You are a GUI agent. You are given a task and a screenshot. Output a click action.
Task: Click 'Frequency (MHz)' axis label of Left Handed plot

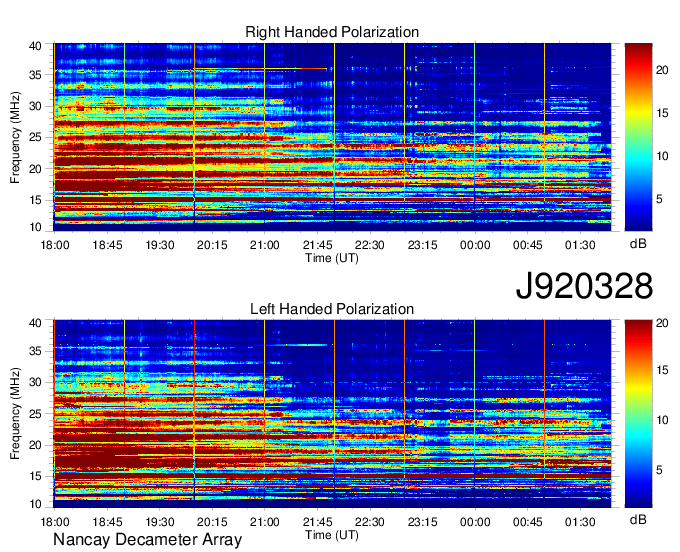15,414
